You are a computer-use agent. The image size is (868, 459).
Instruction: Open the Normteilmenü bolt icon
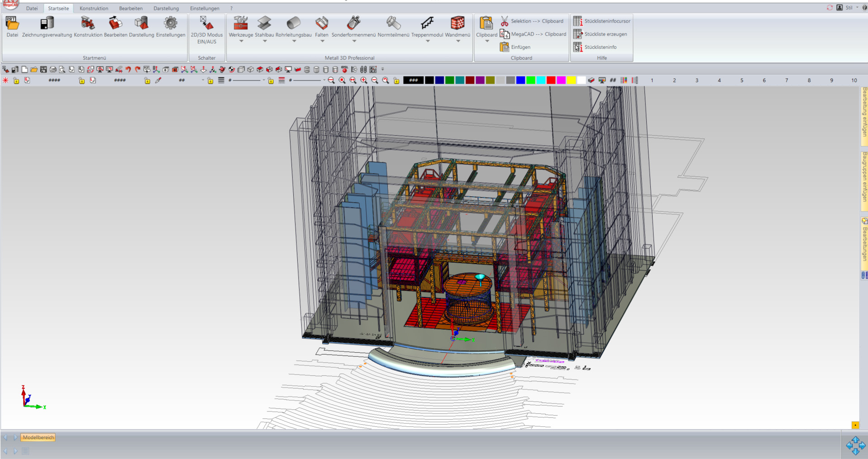pos(393,24)
